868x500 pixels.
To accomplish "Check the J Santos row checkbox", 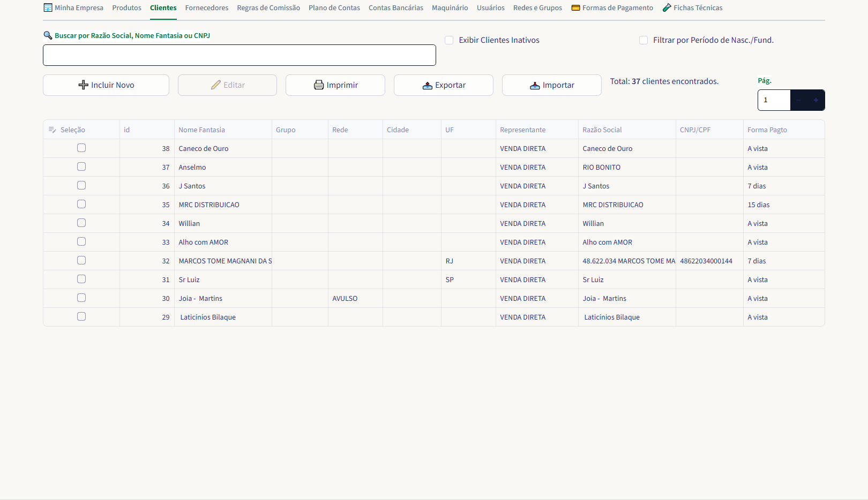I will coord(81,185).
